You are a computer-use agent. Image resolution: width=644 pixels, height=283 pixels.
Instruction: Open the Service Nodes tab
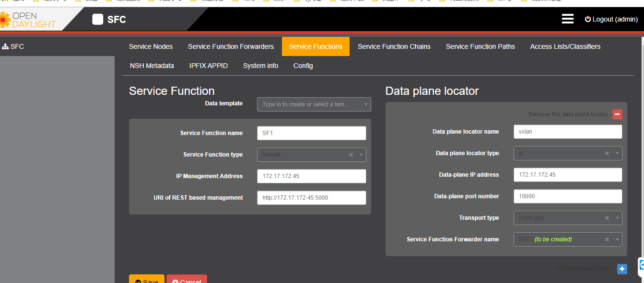click(151, 46)
